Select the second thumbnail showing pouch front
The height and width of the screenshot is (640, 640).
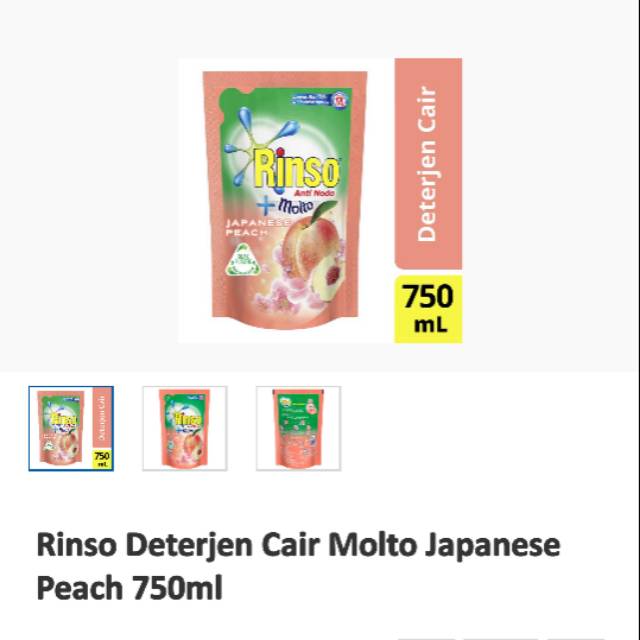click(185, 428)
